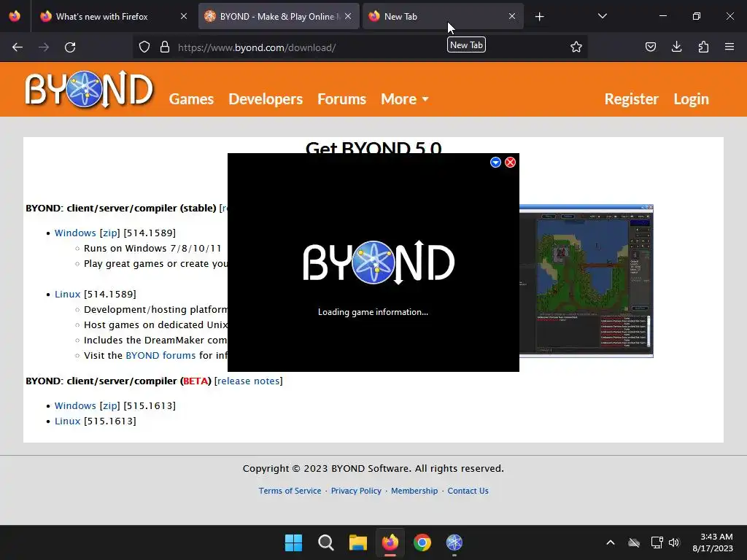This screenshot has height=560, width=747.
Task: Close the BYOND browser tab
Action: click(x=348, y=16)
